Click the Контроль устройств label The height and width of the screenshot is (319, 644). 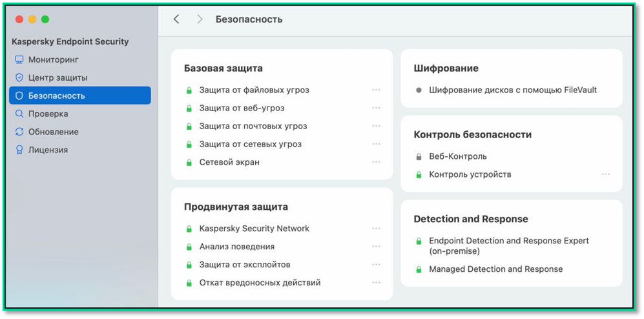470,174
